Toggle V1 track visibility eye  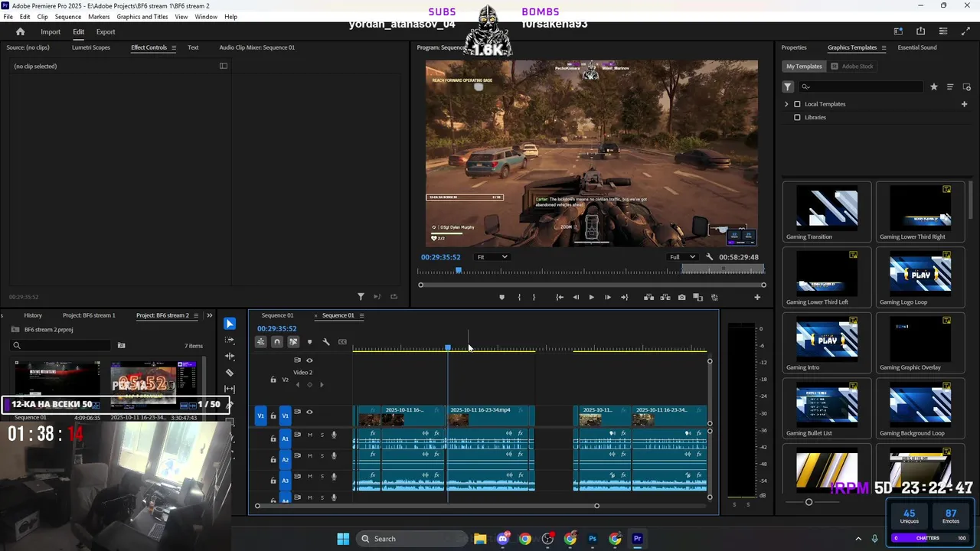click(309, 412)
